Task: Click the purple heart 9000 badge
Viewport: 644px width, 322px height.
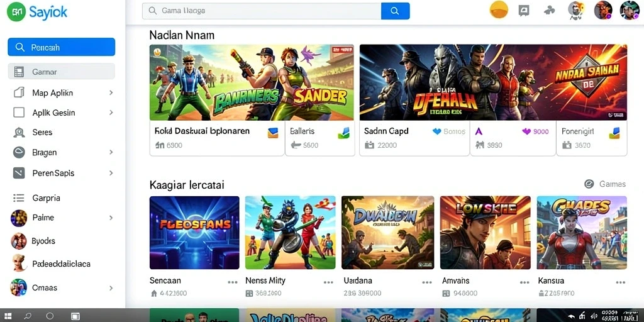Action: pos(535,131)
